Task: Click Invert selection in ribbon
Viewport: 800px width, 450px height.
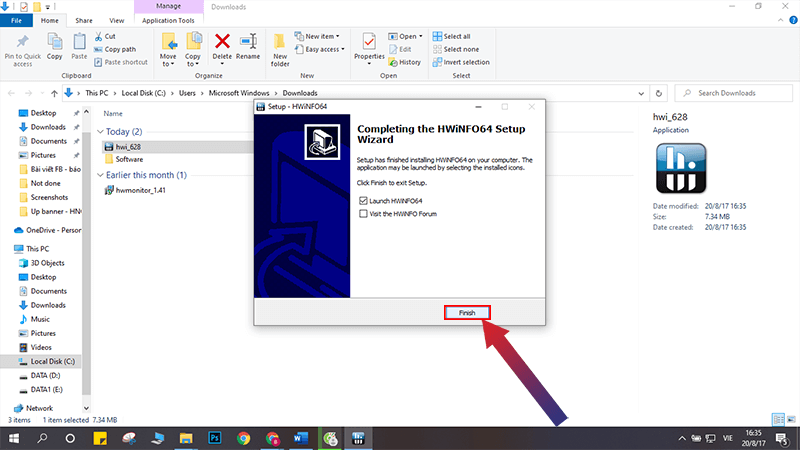Action: (461, 62)
